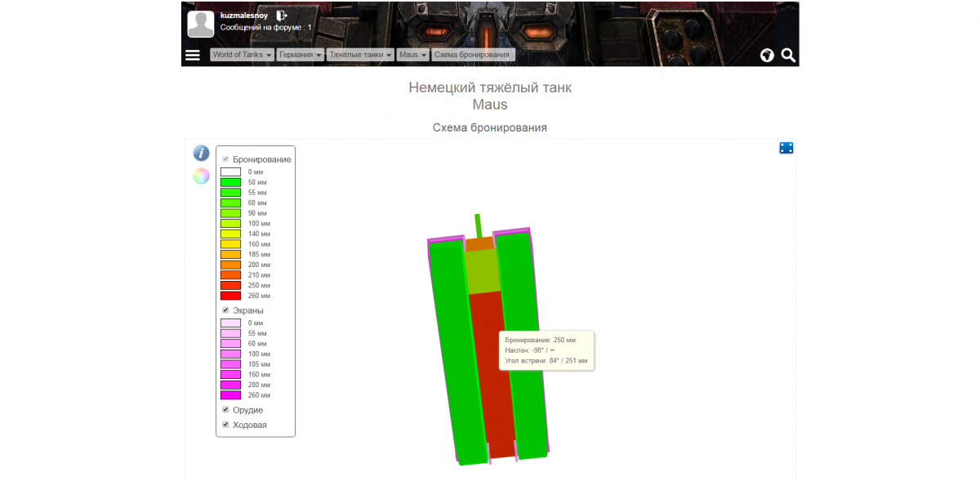Select the 250 мм red armor swatch

click(230, 285)
